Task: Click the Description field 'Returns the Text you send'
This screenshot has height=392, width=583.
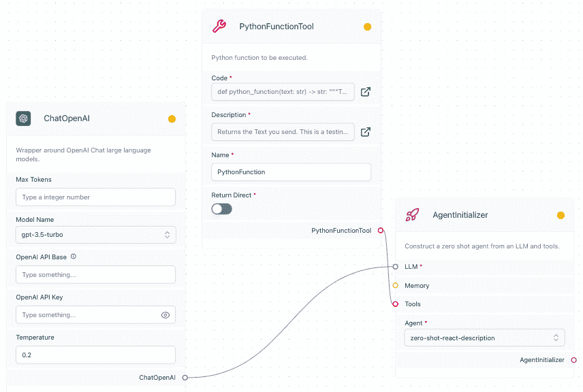Action: [x=283, y=132]
